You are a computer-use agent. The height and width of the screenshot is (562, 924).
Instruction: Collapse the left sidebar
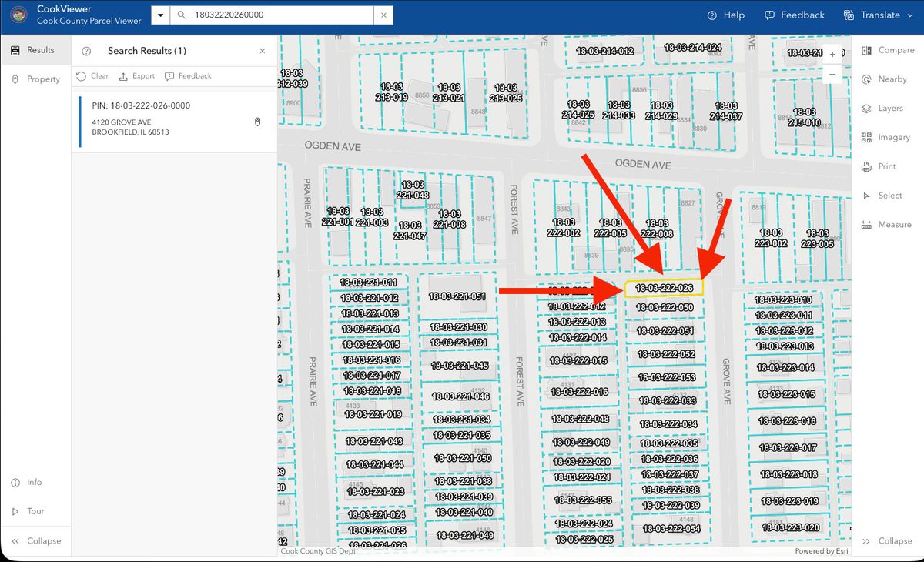[x=35, y=540]
